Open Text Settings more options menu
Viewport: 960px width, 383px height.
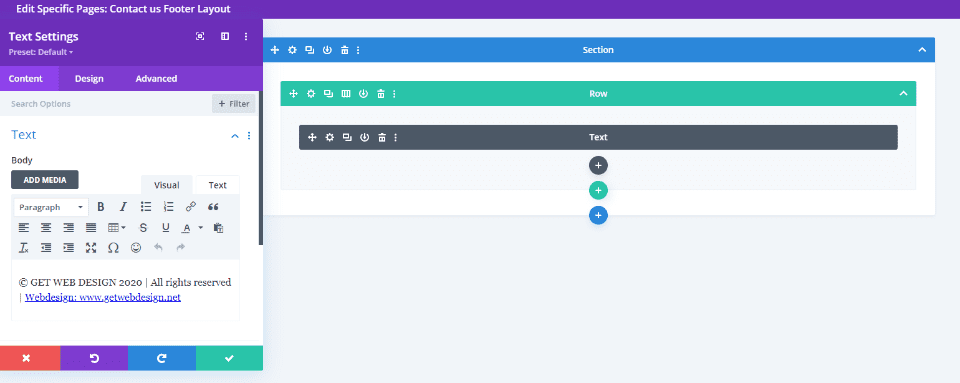246,37
